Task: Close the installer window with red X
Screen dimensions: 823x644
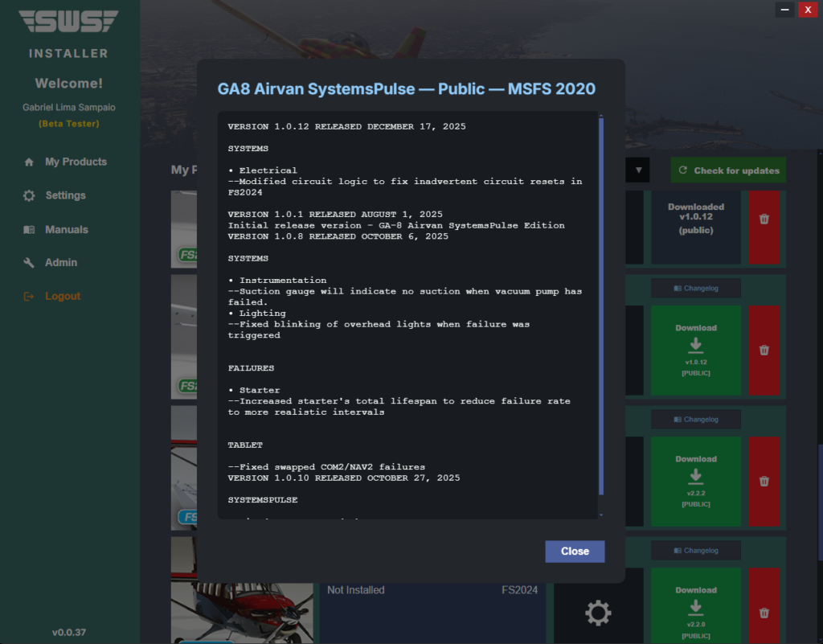Action: [808, 10]
